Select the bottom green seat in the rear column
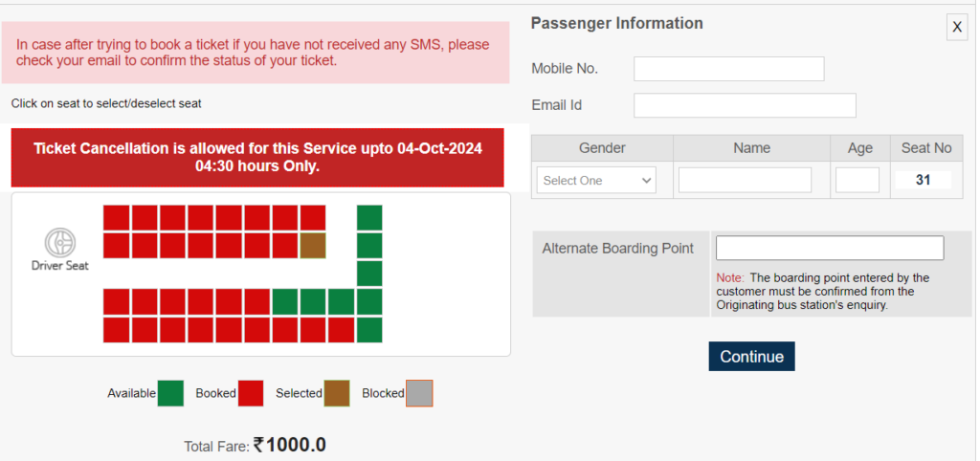Image resolution: width=980 pixels, height=461 pixels. 369,330
